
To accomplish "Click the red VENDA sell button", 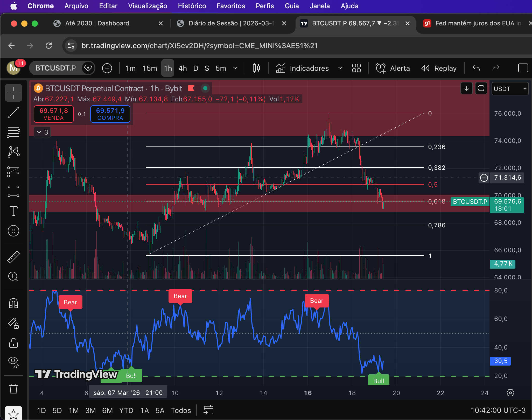I will pyautogui.click(x=54, y=114).
